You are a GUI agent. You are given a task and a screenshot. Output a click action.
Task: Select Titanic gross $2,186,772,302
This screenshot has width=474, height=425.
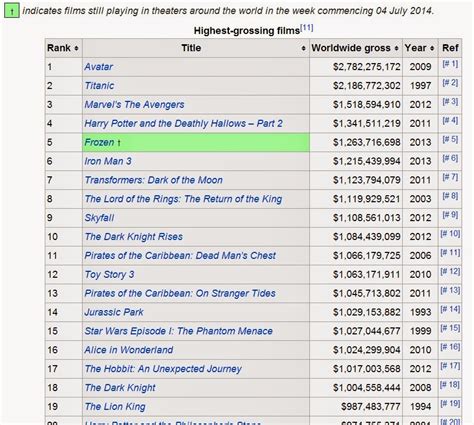(x=367, y=86)
